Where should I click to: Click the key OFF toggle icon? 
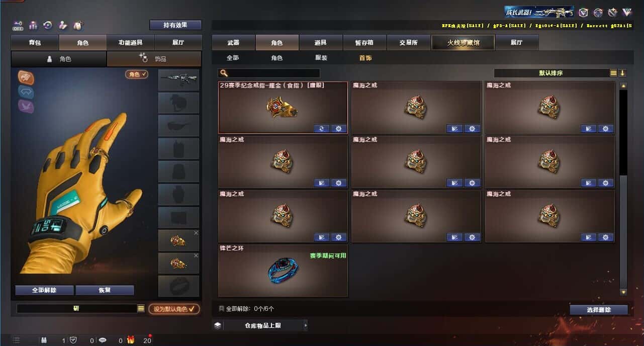(x=19, y=25)
